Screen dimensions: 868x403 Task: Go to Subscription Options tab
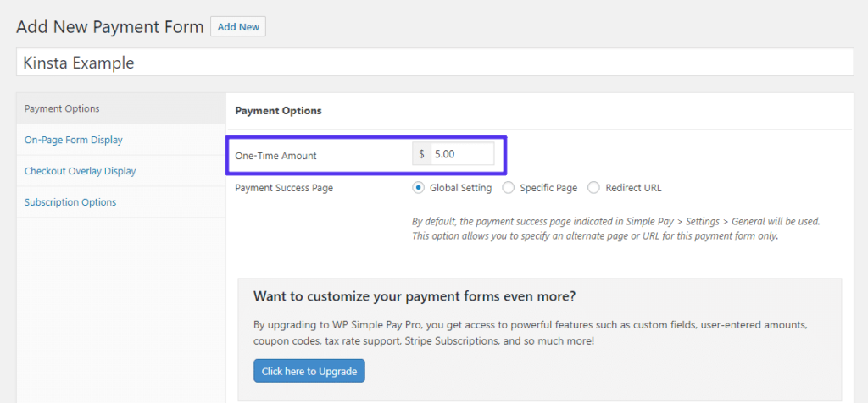[x=70, y=202]
